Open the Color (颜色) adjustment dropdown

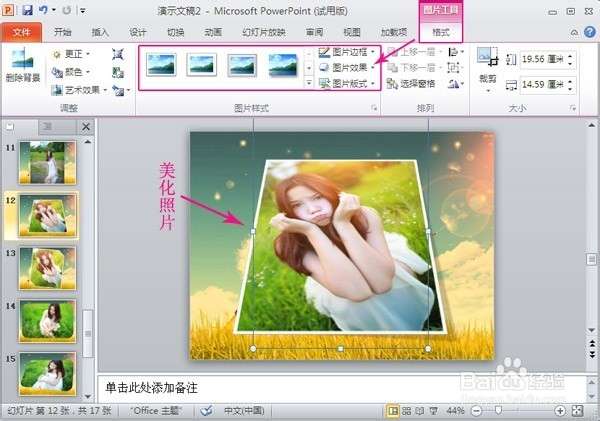(73, 72)
